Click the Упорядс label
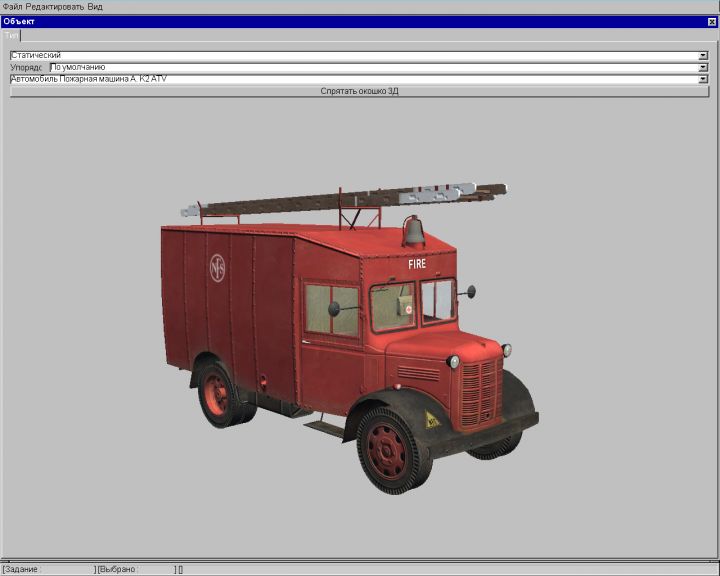 click(x=27, y=67)
